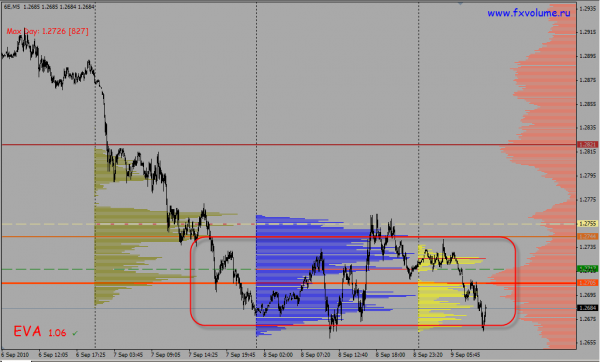Screen dimensions: 600x362
Task: Click the red 1.2821 price label
Action: tap(588, 145)
